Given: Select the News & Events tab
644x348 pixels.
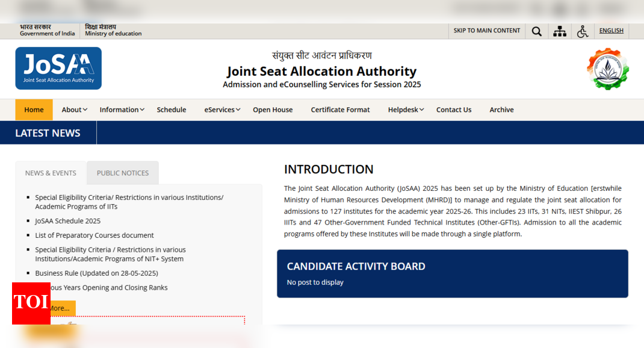Looking at the screenshot, I should tap(51, 173).
